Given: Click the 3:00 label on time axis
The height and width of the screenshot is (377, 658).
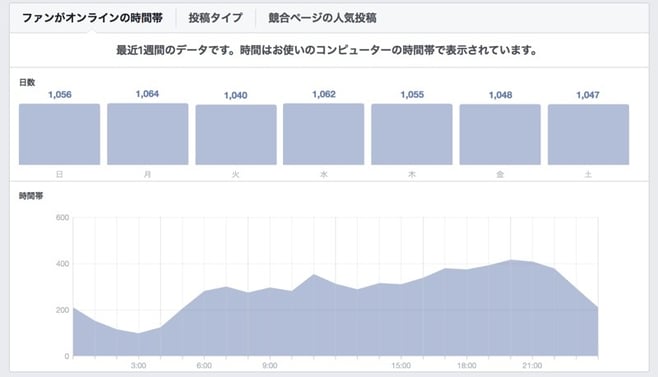Looking at the screenshot, I should click(138, 366).
